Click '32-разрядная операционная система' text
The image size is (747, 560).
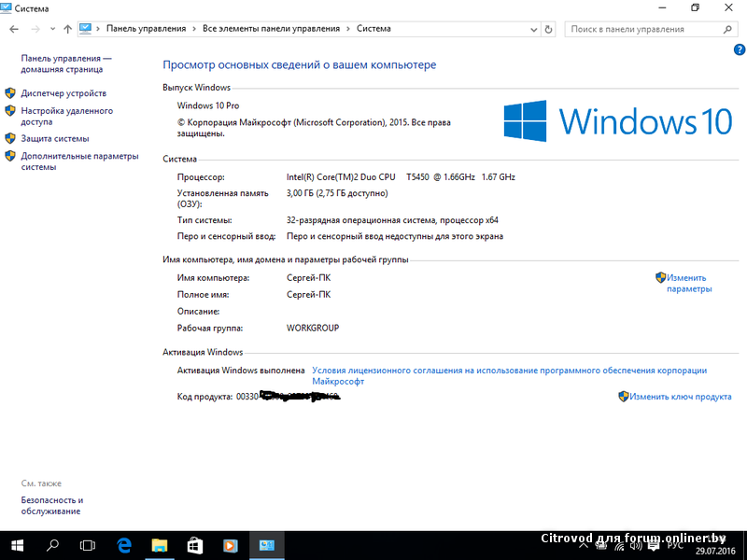[x=360, y=220]
